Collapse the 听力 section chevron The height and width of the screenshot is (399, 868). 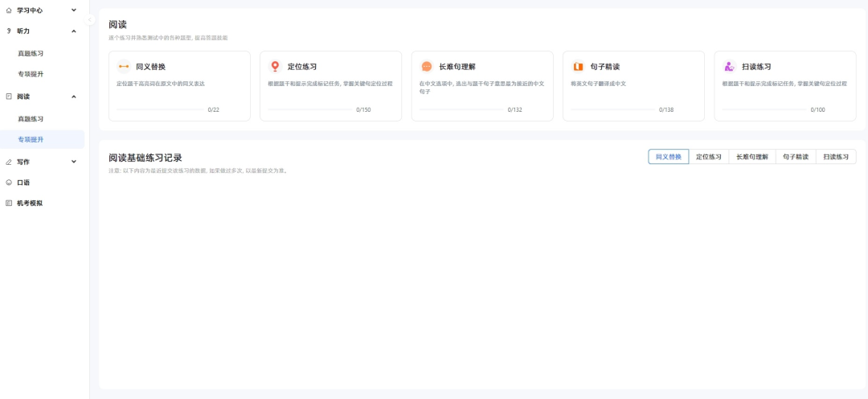74,31
